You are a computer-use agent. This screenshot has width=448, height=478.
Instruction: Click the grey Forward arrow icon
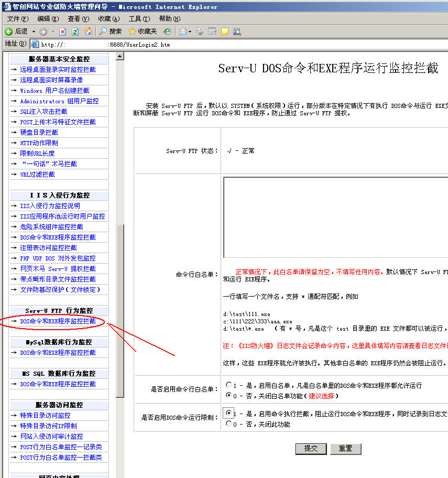[x=43, y=31]
